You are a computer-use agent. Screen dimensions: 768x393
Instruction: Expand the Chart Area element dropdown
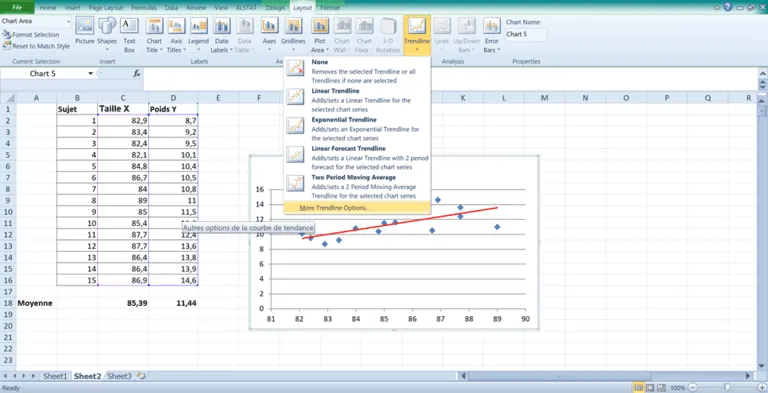pos(68,22)
